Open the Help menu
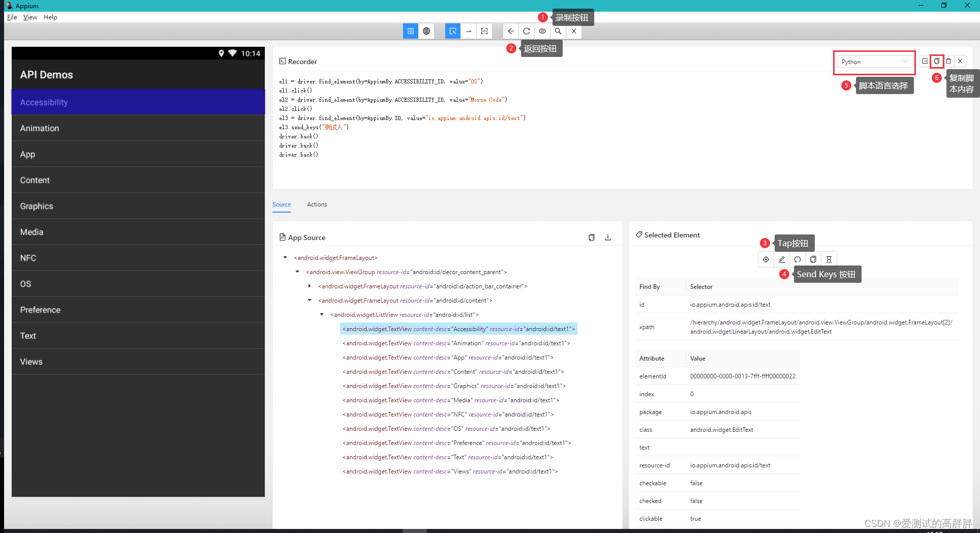Screen dimensions: 980x533 (x=50, y=17)
